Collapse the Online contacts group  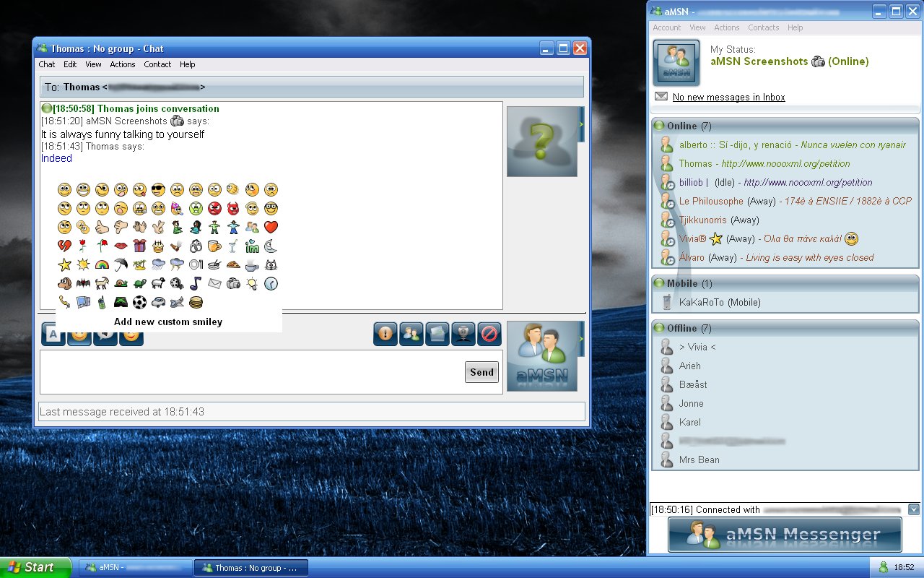(x=658, y=126)
